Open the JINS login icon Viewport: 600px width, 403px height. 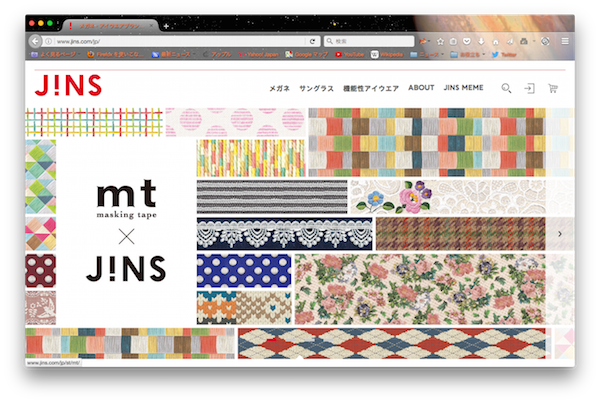point(529,88)
